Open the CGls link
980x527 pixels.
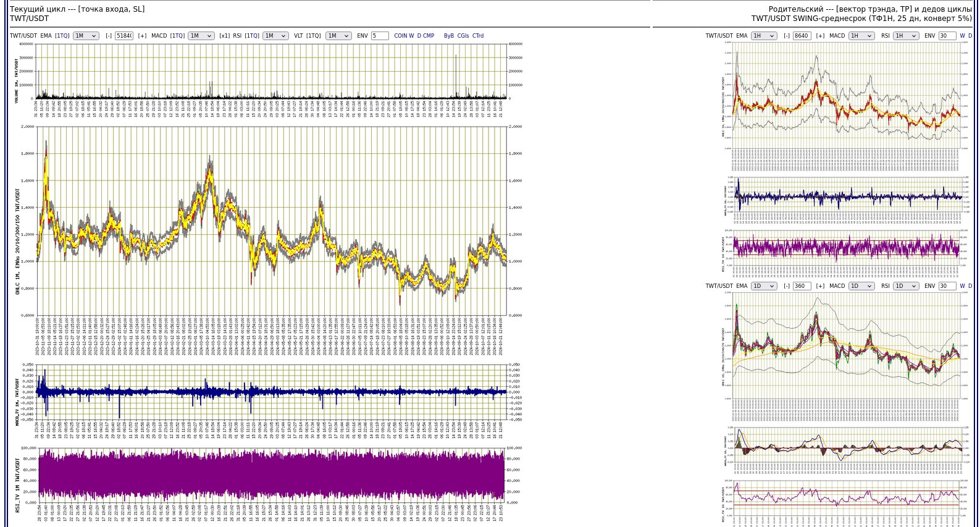click(463, 36)
